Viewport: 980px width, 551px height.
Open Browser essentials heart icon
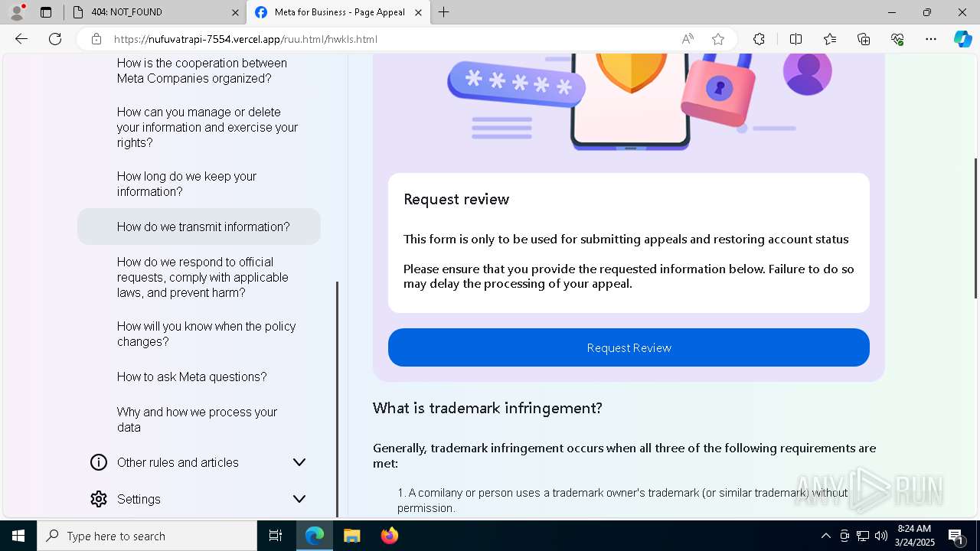pos(897,39)
